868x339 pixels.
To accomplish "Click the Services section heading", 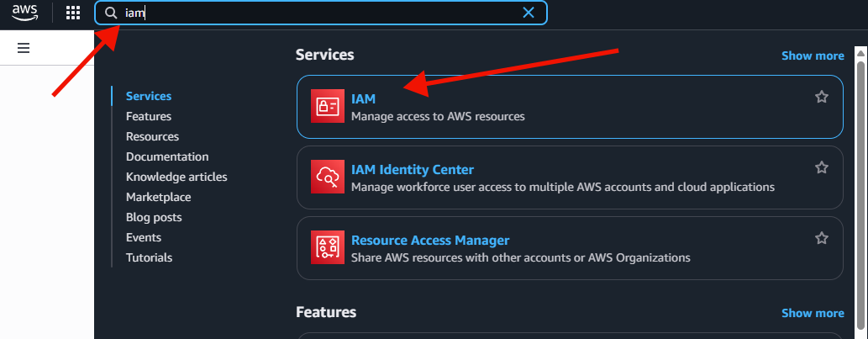I will 325,55.
